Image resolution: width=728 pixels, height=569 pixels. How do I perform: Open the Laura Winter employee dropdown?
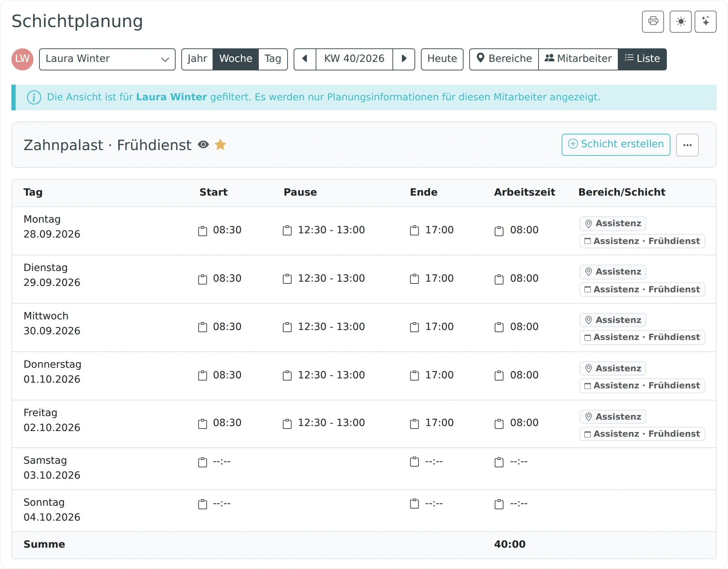coord(107,59)
